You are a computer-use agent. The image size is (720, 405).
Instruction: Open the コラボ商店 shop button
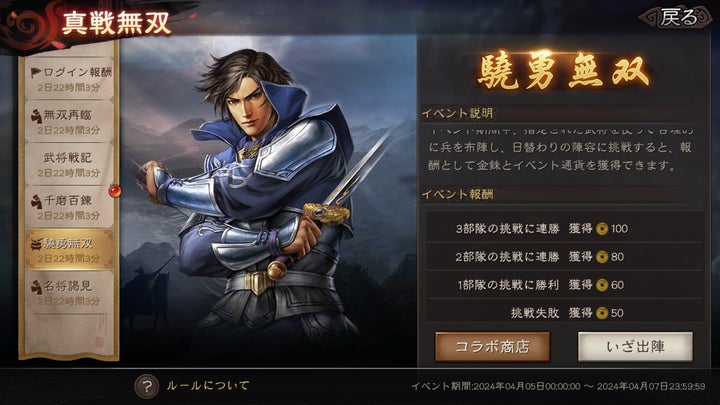click(492, 347)
